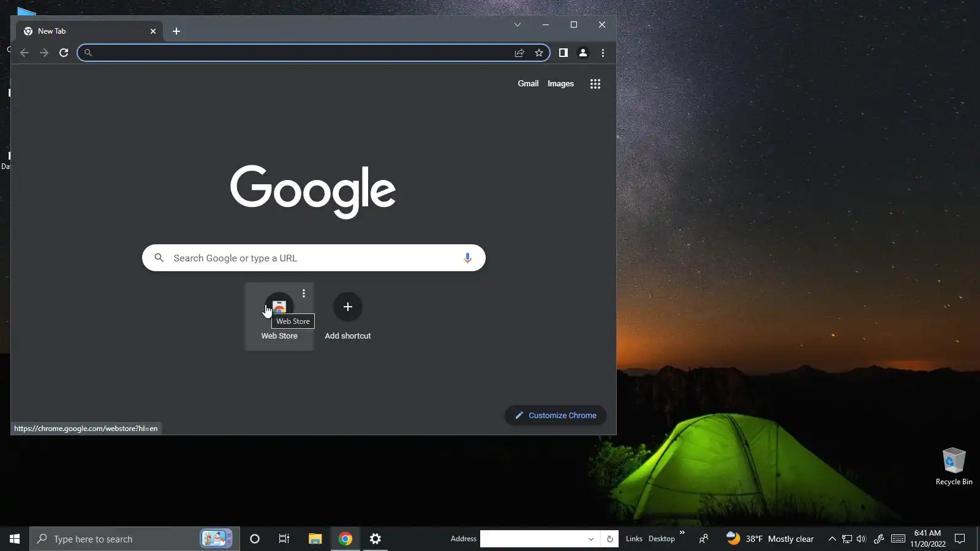Open Google apps grid
Image resolution: width=980 pixels, height=551 pixels.
[595, 84]
